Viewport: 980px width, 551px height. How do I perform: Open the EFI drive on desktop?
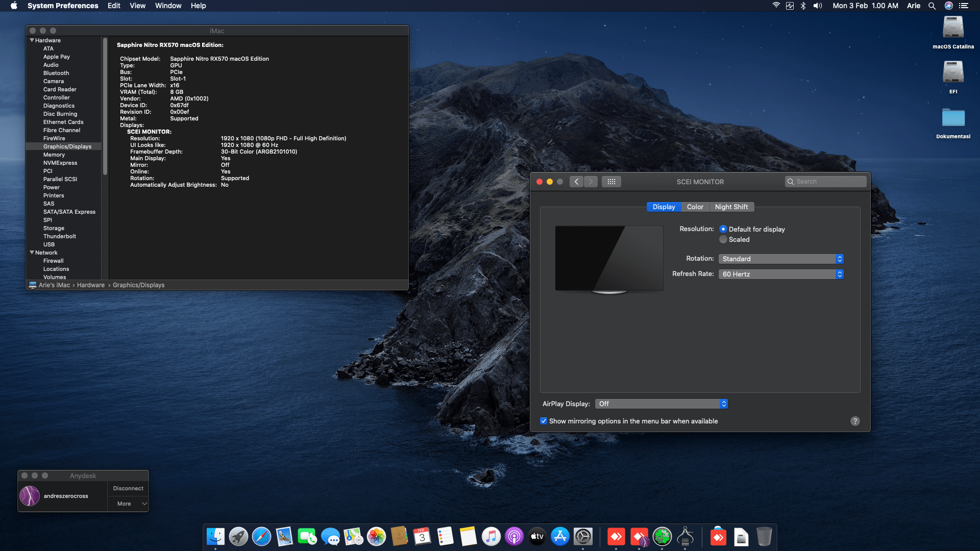coord(953,74)
